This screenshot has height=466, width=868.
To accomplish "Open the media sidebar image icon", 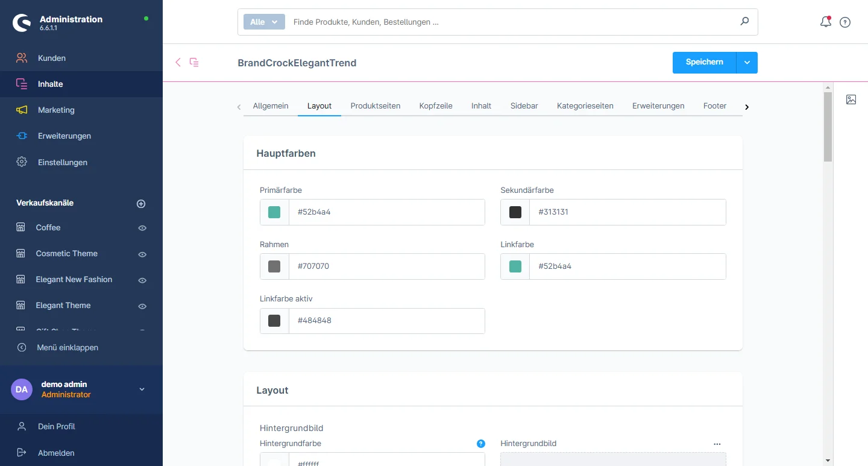I will coord(851,99).
